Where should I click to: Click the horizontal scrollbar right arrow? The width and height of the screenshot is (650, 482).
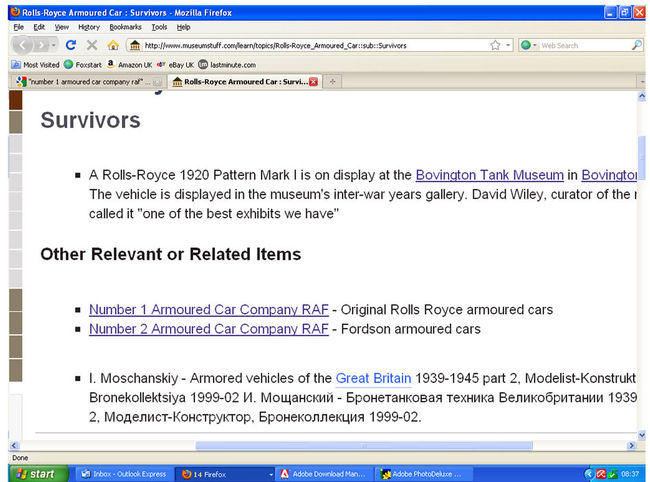(x=631, y=446)
